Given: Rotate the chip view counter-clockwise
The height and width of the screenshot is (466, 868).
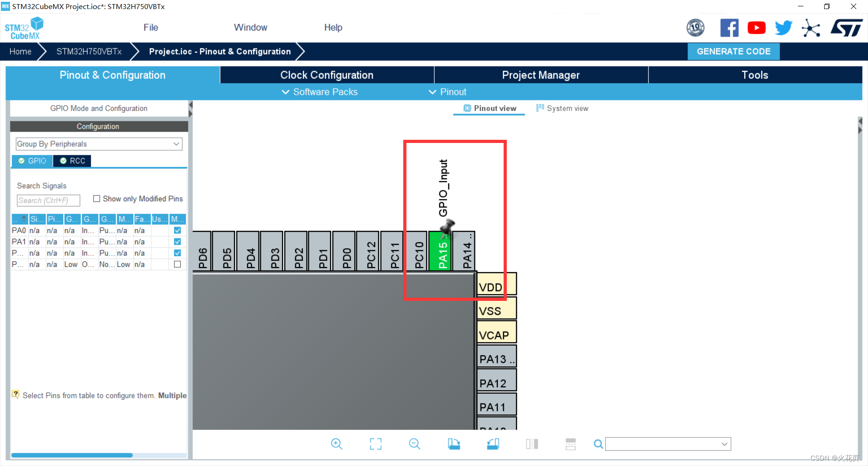Looking at the screenshot, I should [493, 444].
